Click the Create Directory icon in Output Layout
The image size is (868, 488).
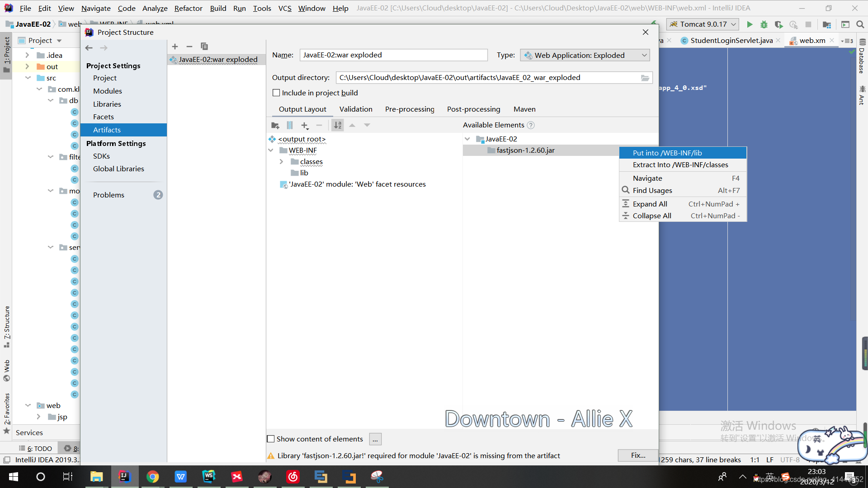click(x=275, y=125)
